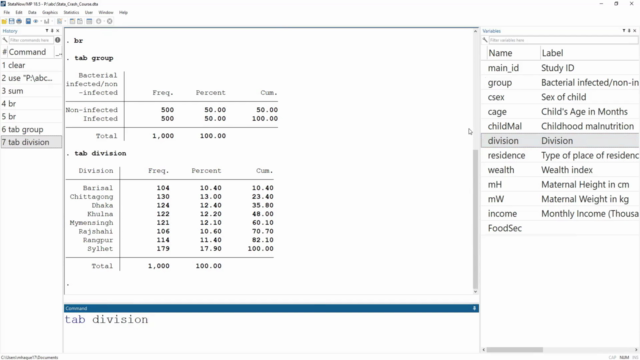Viewport: 640px width, 360px height.
Task: Click the Save dataset toolbar icon
Action: pos(11,21)
